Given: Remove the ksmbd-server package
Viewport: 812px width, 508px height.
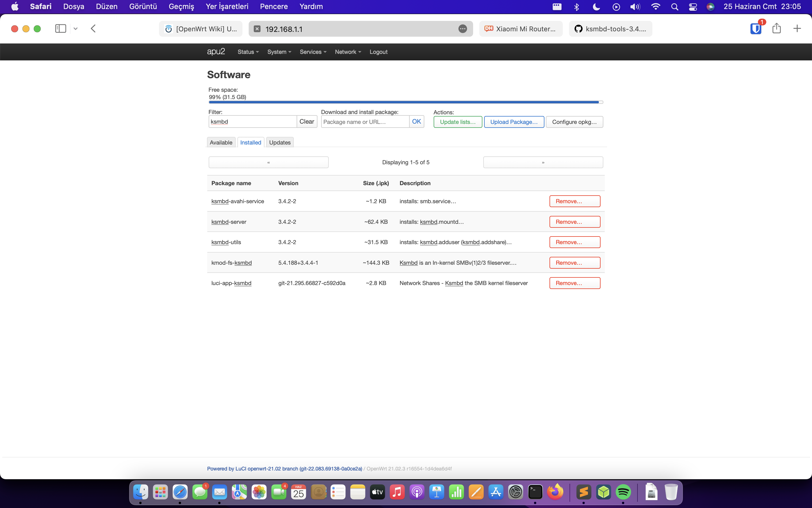Looking at the screenshot, I should 575,222.
